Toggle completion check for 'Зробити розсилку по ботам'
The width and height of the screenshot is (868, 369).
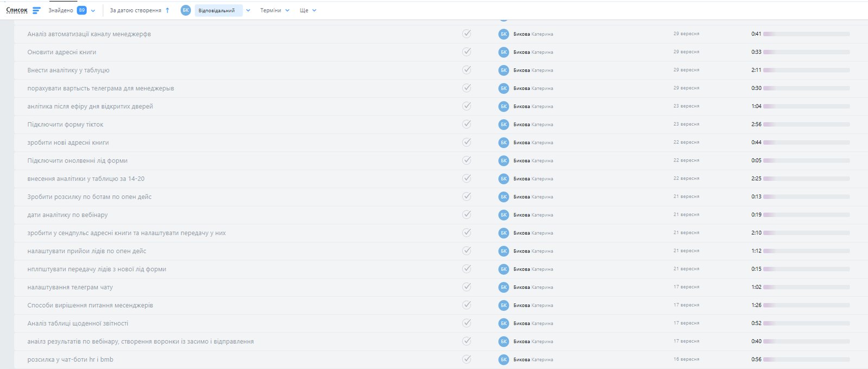(x=467, y=196)
